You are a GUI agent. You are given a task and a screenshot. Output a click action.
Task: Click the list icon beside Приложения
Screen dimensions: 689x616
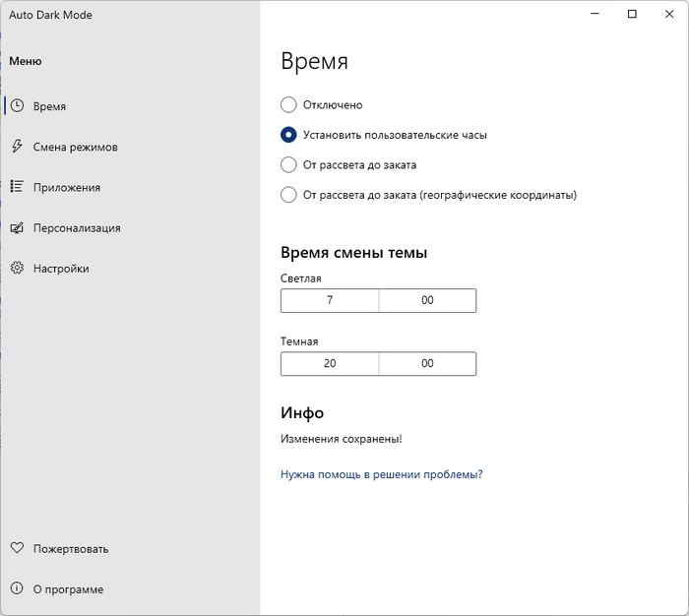[x=17, y=187]
